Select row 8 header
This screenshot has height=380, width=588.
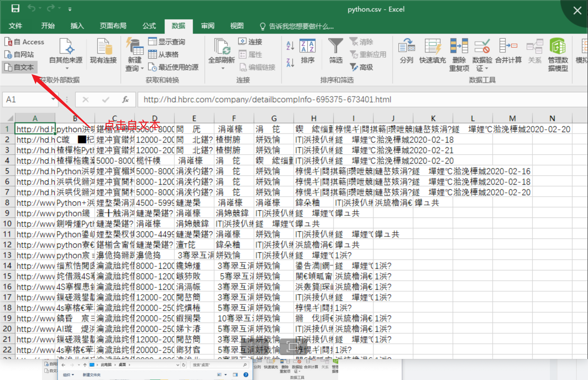pos(7,203)
